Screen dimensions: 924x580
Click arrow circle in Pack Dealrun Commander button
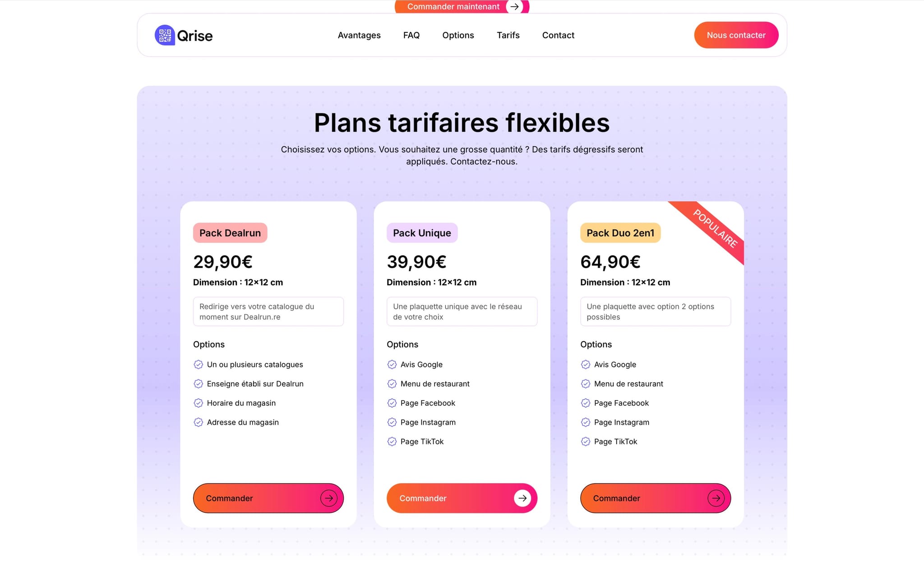click(329, 498)
